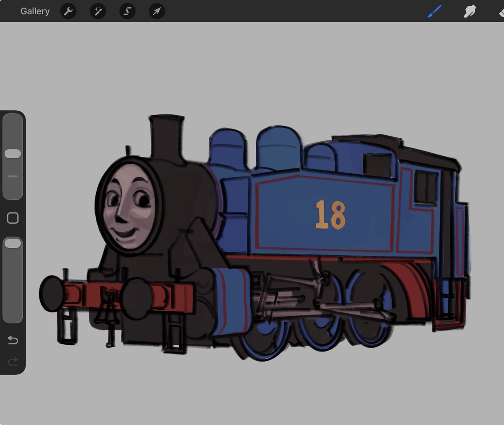The width and height of the screenshot is (504, 425).
Task: Select the Smudge finger tool
Action: click(x=470, y=11)
